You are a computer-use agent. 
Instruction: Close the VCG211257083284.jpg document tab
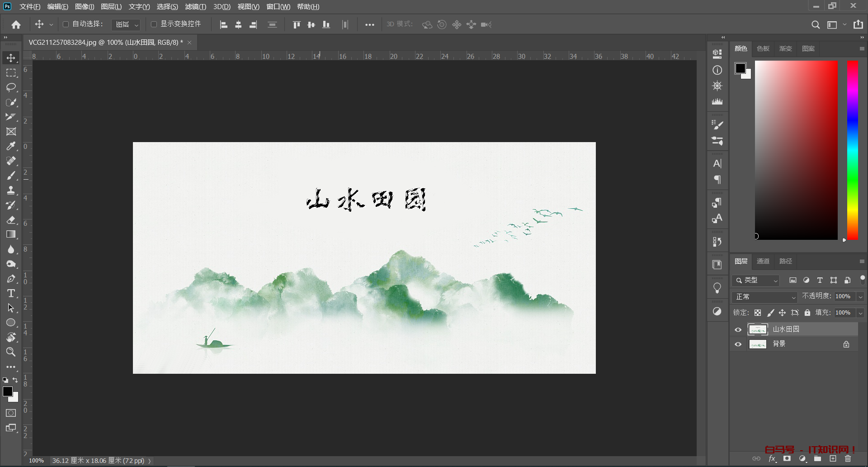189,43
